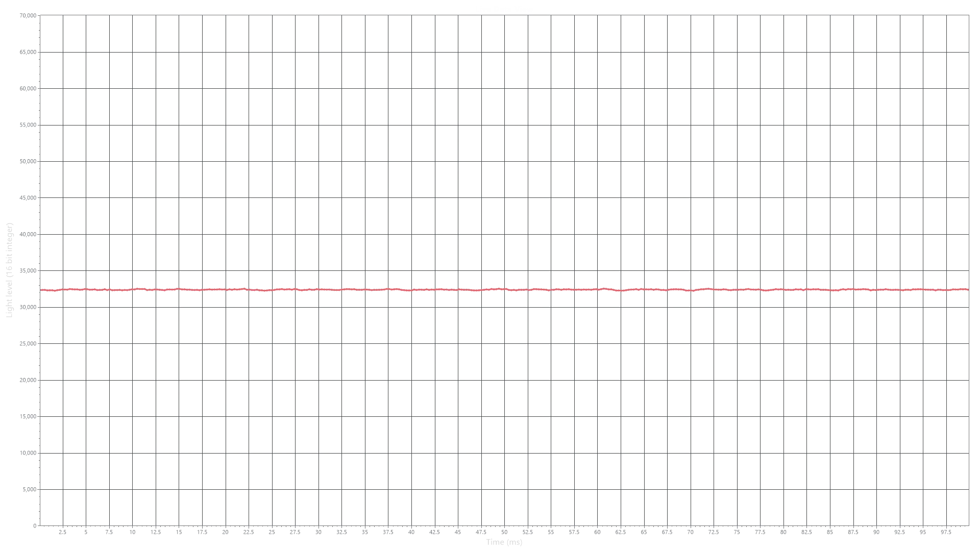Click the bottom-right corner of plot frame
The image size is (980, 551).
pos(969,524)
